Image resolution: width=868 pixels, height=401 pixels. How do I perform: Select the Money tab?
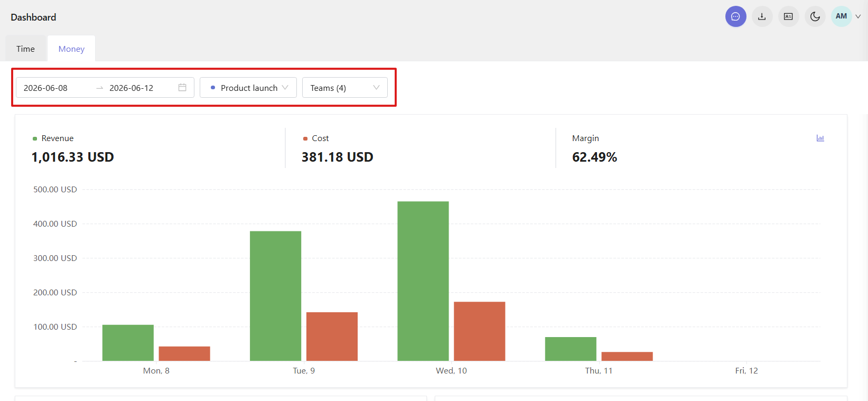pos(71,49)
